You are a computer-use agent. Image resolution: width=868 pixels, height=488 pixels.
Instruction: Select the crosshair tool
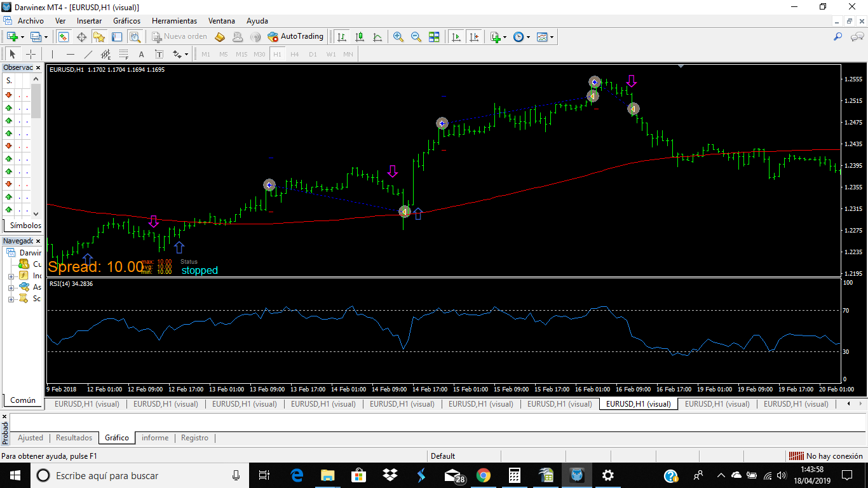pyautogui.click(x=31, y=54)
